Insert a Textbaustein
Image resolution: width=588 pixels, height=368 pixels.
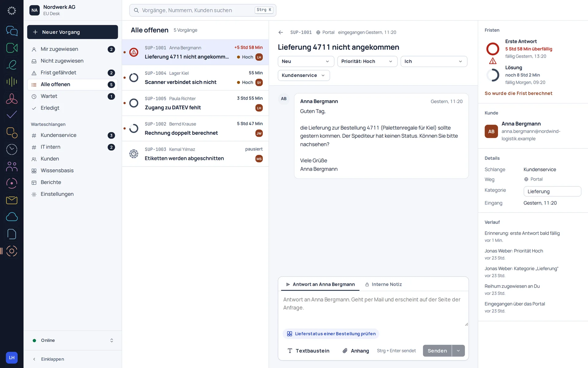tap(308, 351)
